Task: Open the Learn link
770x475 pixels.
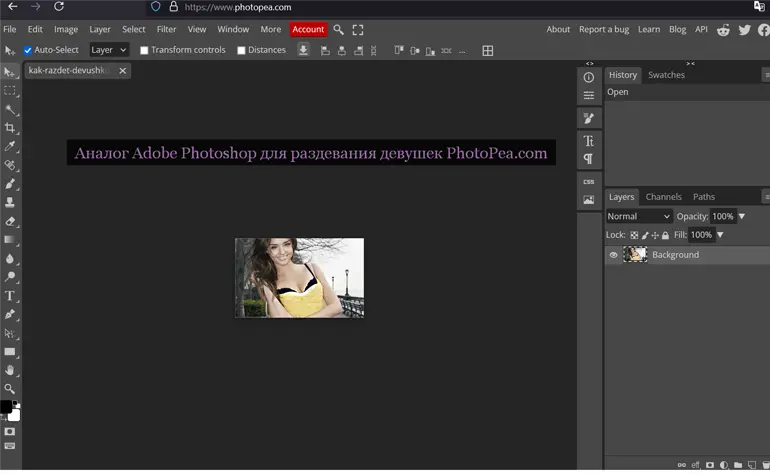Action: tap(649, 29)
